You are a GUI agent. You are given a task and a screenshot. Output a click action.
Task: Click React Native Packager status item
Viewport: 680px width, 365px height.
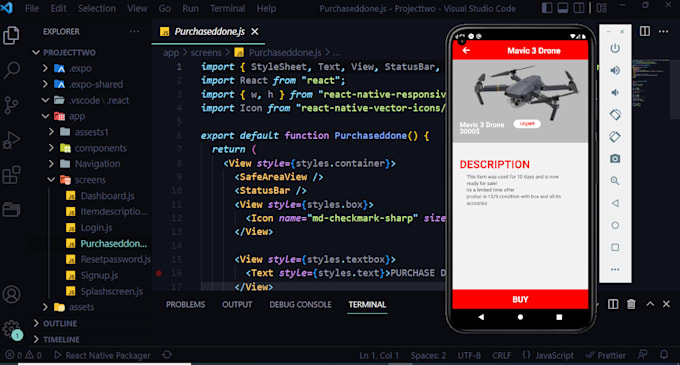(103, 355)
